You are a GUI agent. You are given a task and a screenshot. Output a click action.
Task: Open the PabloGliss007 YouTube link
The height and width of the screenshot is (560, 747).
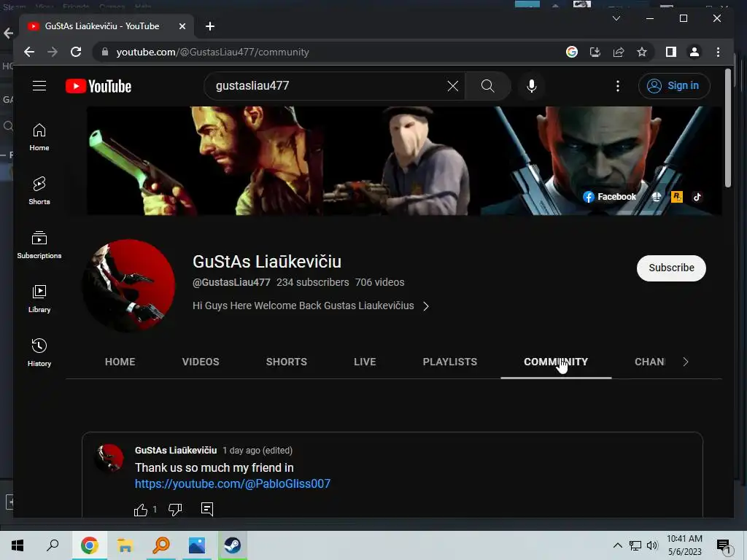point(233,484)
